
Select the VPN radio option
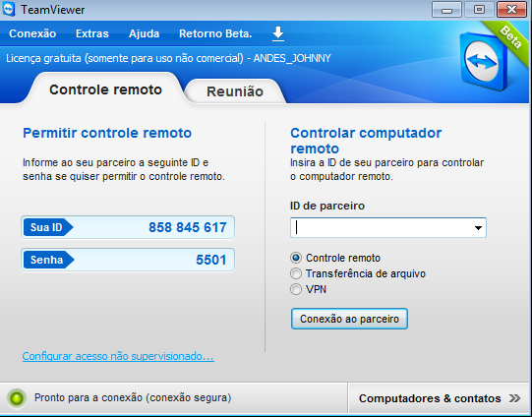[x=296, y=289]
